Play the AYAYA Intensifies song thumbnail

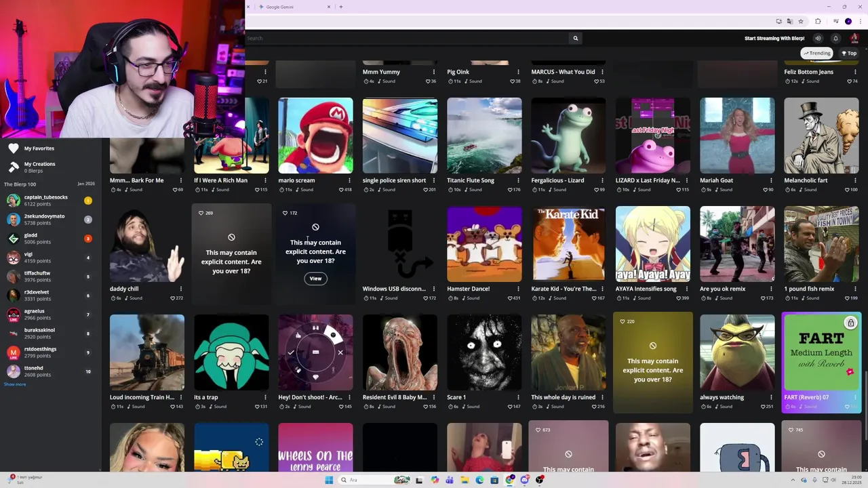652,244
